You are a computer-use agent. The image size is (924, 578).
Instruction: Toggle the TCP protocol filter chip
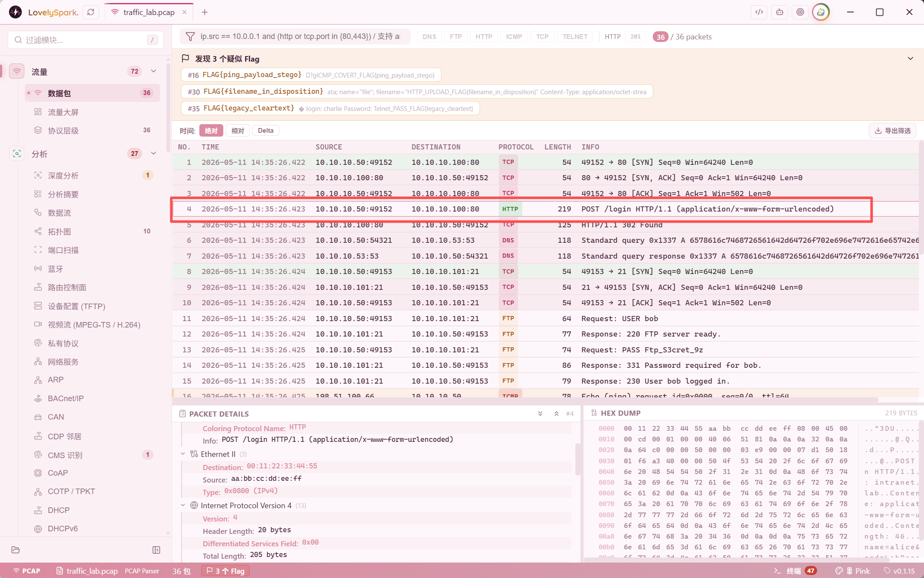542,37
